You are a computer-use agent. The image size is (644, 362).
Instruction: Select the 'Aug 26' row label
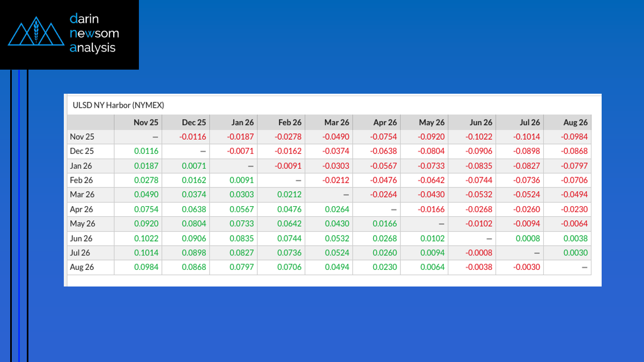(82, 267)
